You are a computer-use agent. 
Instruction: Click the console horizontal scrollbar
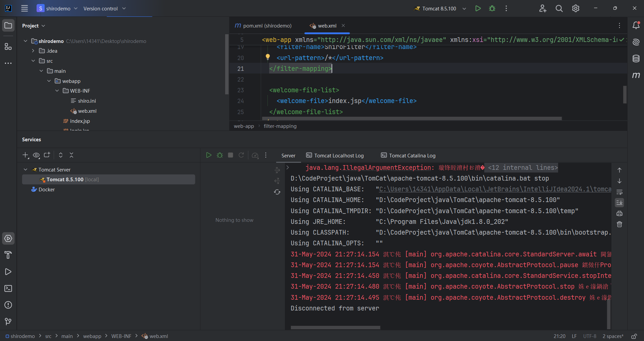[336, 328]
